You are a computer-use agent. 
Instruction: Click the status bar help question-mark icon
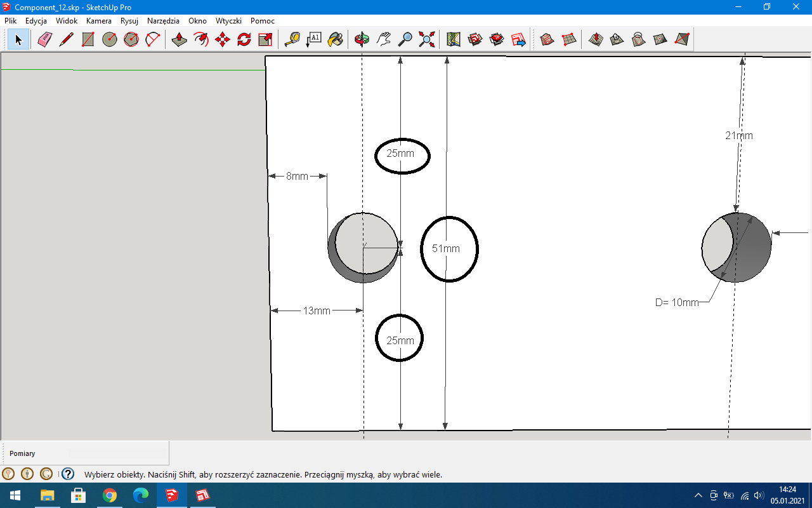[68, 474]
